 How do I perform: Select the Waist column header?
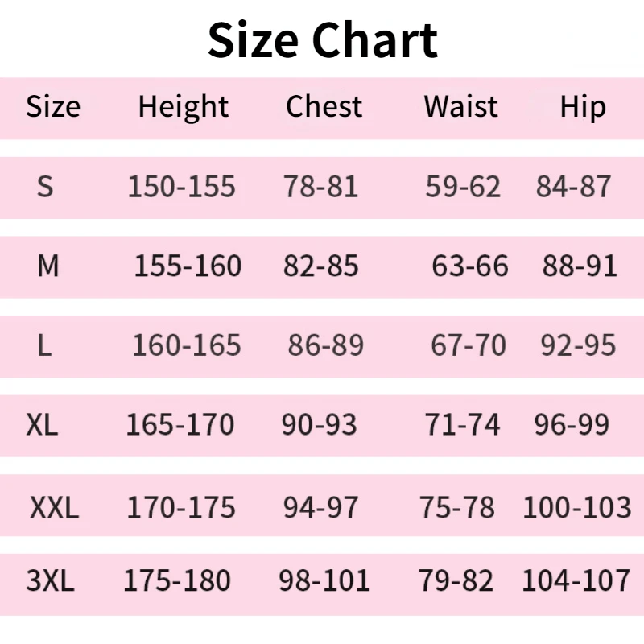pos(461,107)
